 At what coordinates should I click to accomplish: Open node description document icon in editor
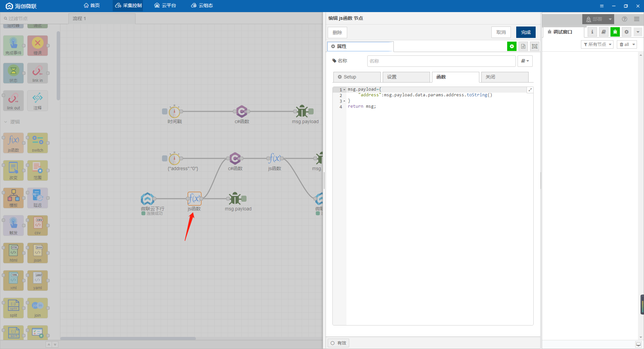point(523,46)
